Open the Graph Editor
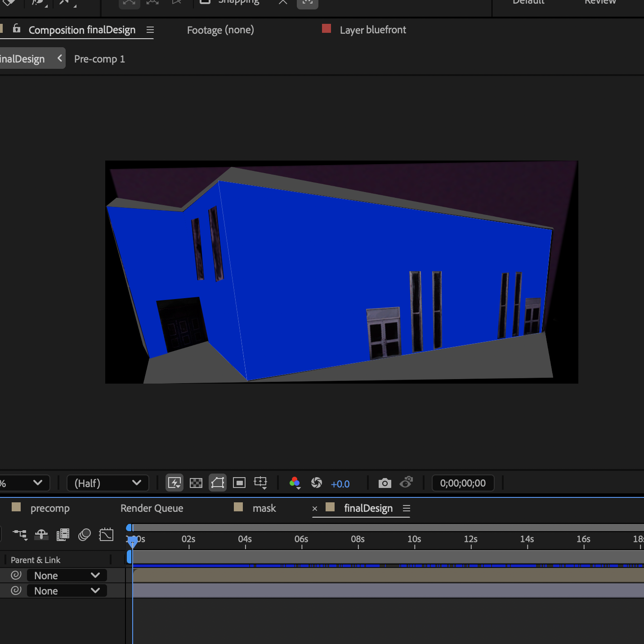Viewport: 644px width, 644px height. (x=106, y=534)
